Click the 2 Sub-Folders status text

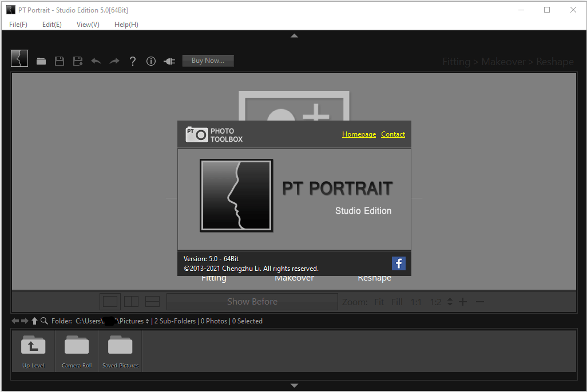tap(175, 321)
